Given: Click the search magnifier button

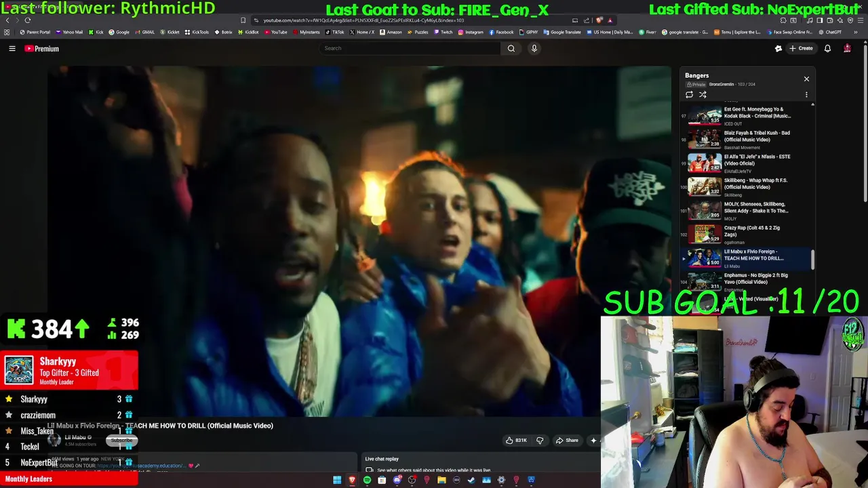Looking at the screenshot, I should (x=511, y=48).
